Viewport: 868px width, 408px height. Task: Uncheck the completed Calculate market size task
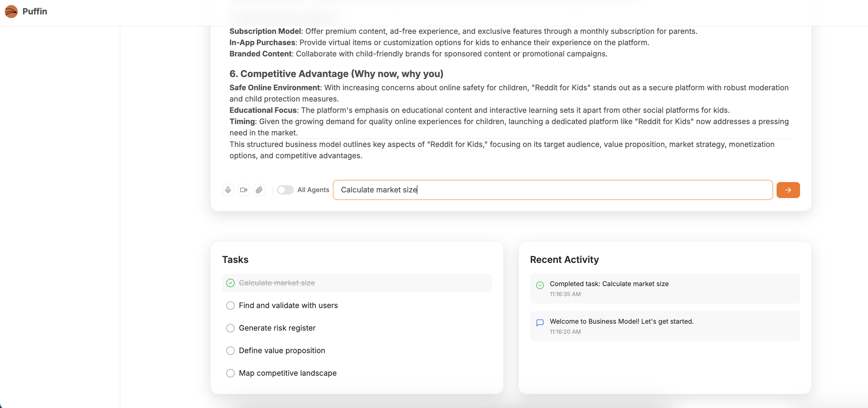point(230,283)
